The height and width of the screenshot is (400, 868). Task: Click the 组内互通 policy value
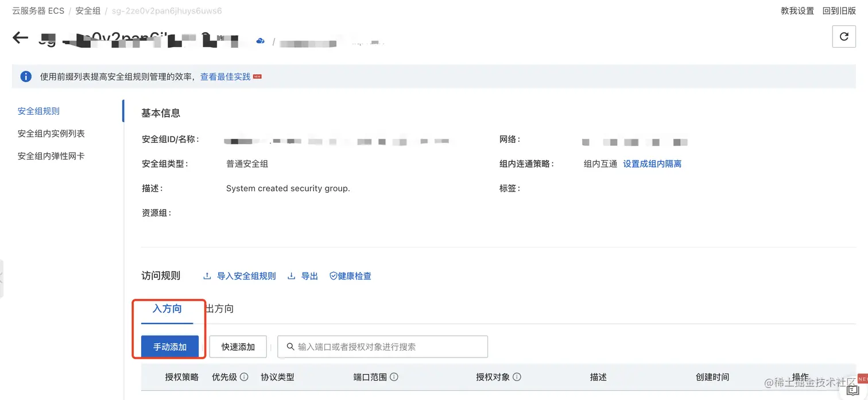600,164
